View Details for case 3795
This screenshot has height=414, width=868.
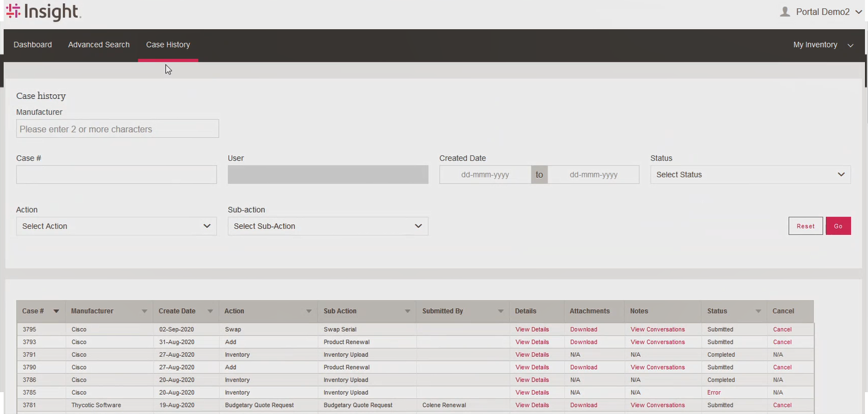(532, 330)
